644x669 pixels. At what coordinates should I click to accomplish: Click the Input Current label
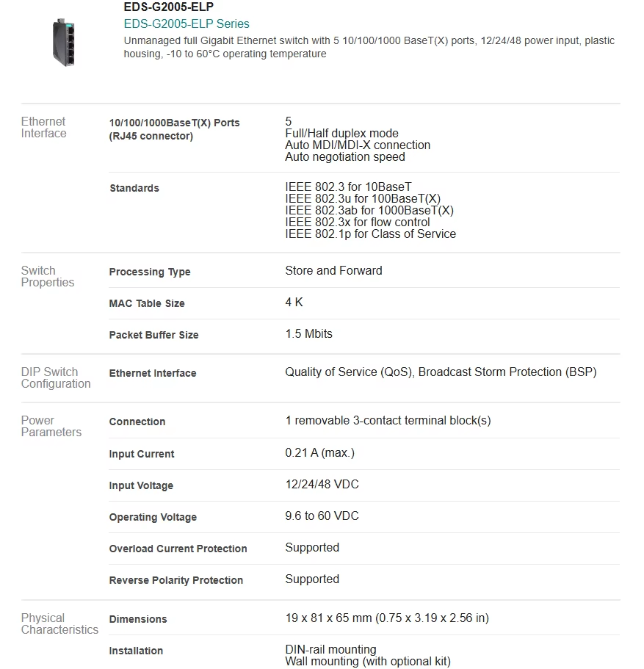click(x=142, y=454)
